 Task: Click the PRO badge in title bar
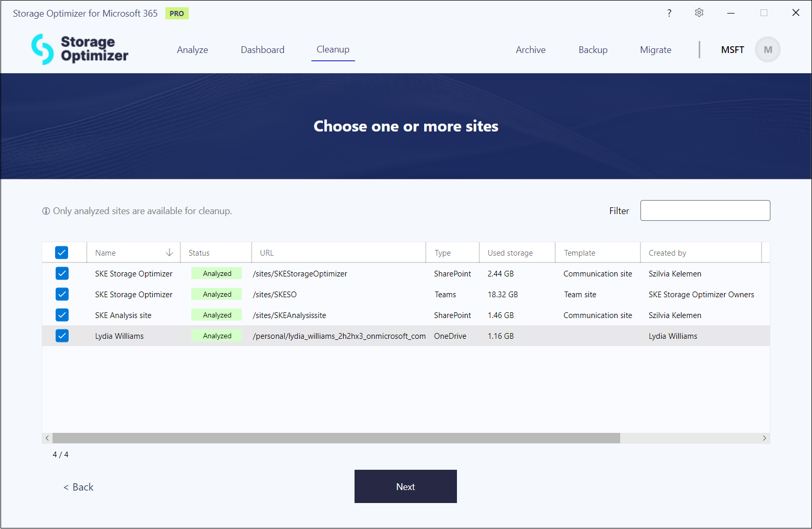coord(177,14)
